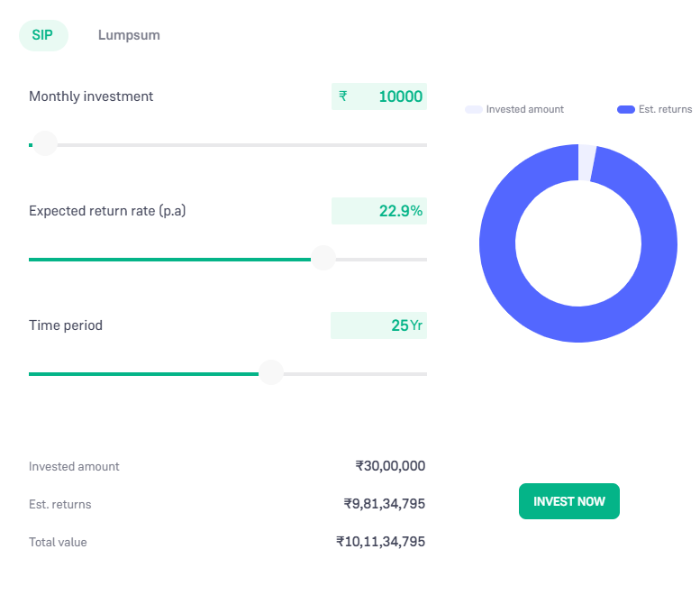Toggle Est. returns legend in chart
Screen dimensions: 700x595
[654, 109]
